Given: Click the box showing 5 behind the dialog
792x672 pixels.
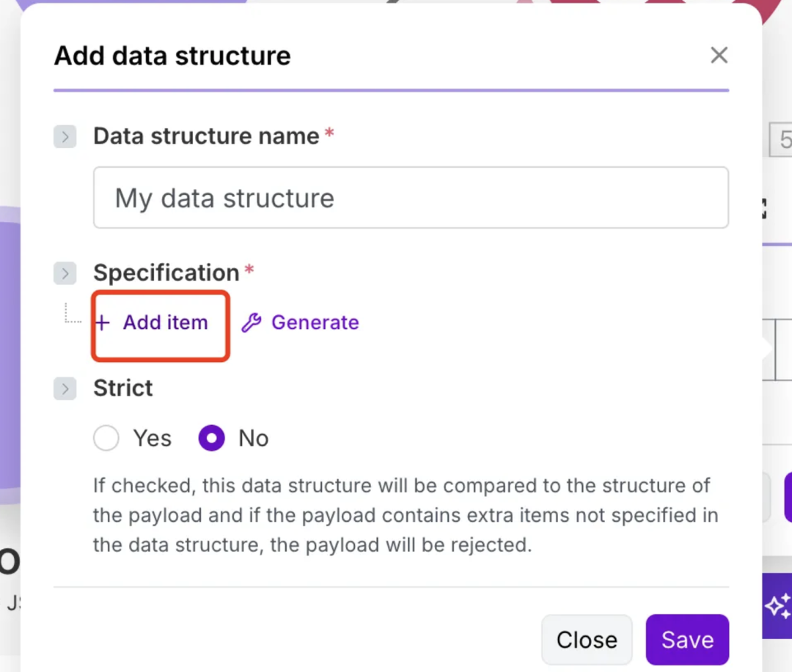Looking at the screenshot, I should click(782, 140).
